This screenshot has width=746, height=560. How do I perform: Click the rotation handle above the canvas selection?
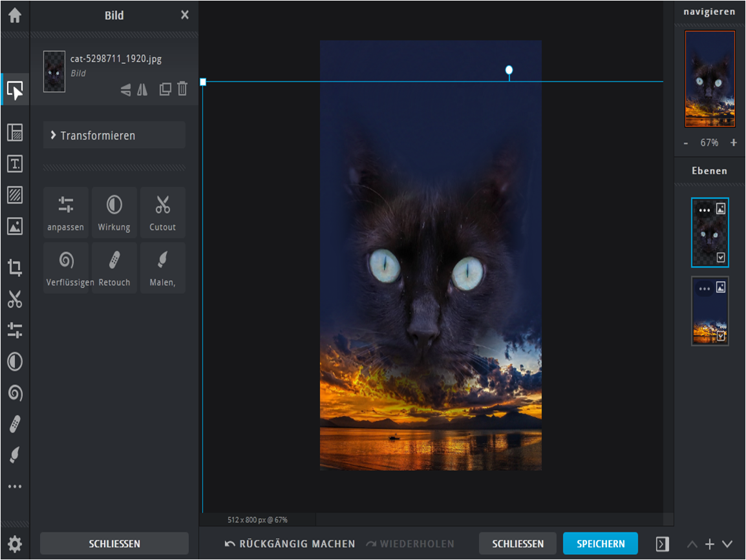[x=509, y=70]
